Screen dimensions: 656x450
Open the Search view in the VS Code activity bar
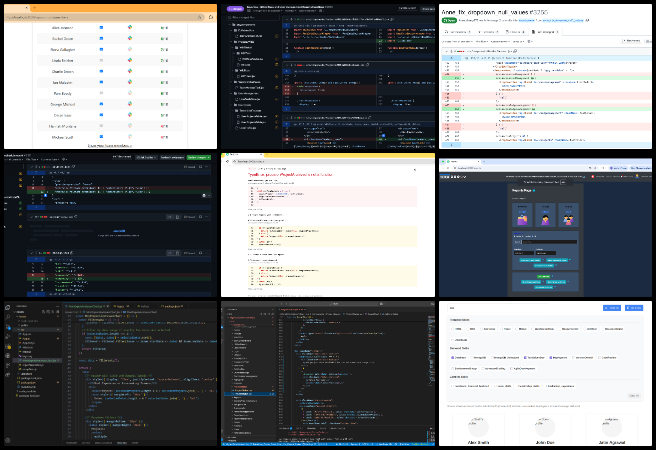(x=8, y=317)
